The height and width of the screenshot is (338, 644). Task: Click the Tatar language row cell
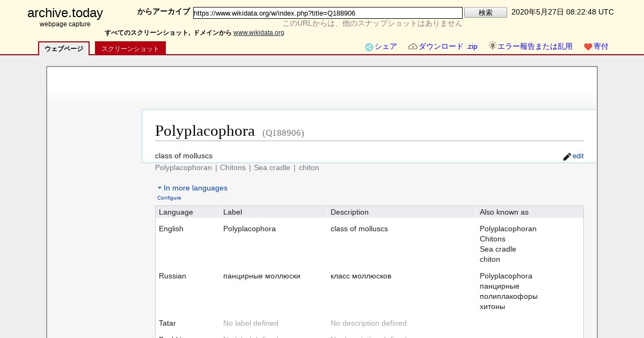(167, 324)
